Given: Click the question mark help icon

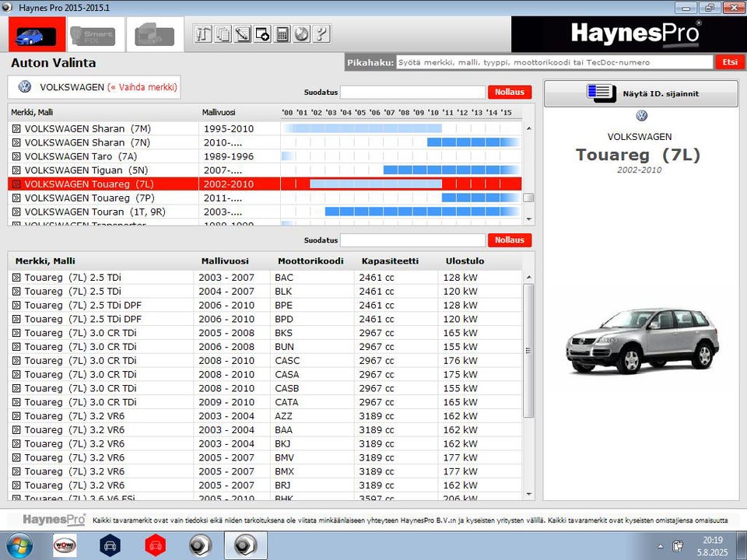Looking at the screenshot, I should (x=321, y=34).
